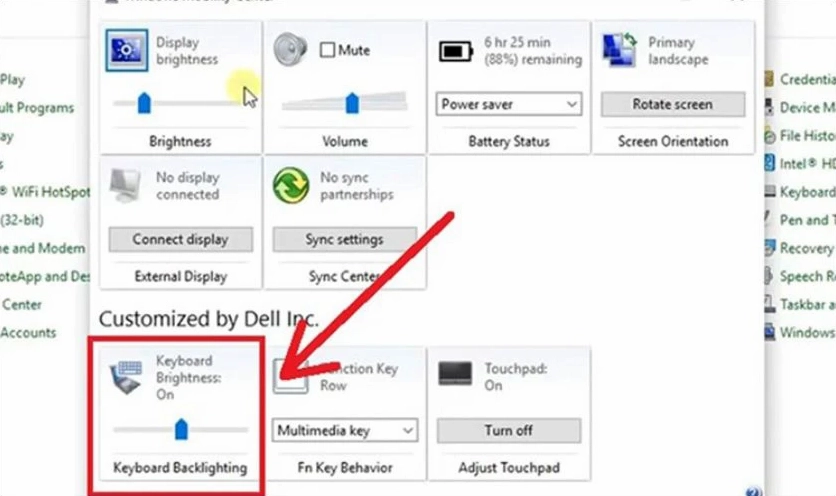Click the Sync settings button
The image size is (836, 496).
[344, 239]
